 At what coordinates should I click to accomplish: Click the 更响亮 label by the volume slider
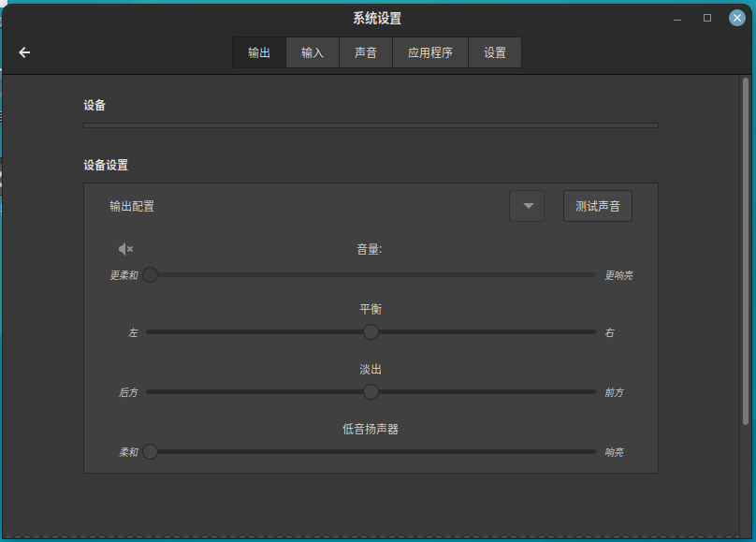coord(618,275)
